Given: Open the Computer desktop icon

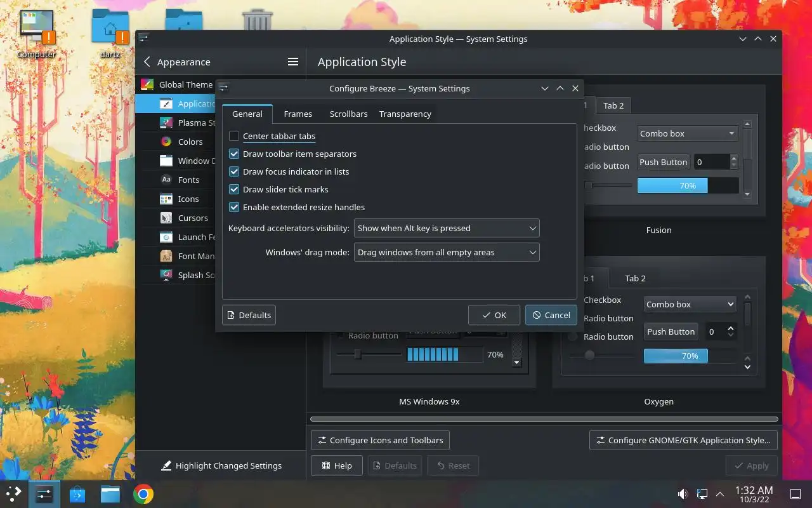Looking at the screenshot, I should pos(36,27).
